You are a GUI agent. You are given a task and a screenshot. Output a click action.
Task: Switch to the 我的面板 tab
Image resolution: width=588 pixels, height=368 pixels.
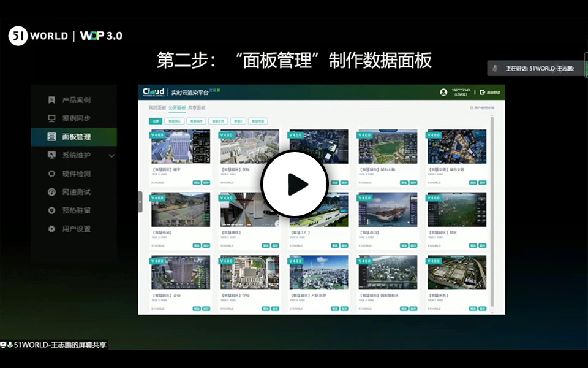pyautogui.click(x=157, y=108)
